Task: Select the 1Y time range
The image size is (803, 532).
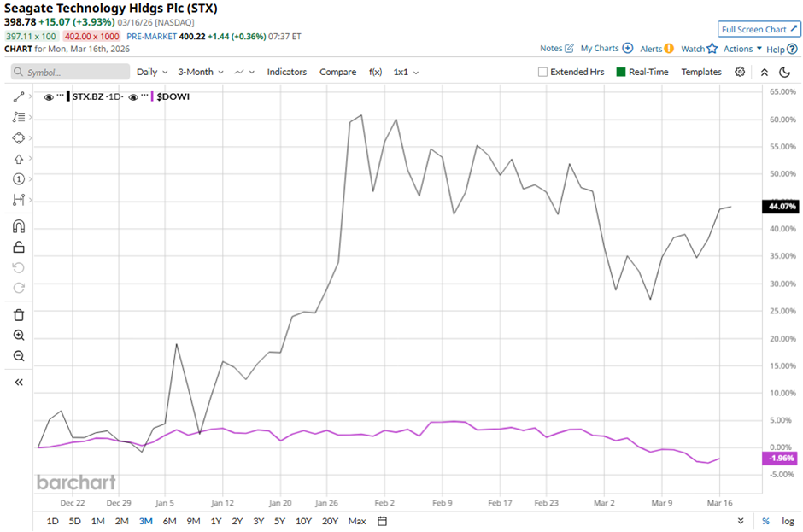Action: [x=216, y=521]
